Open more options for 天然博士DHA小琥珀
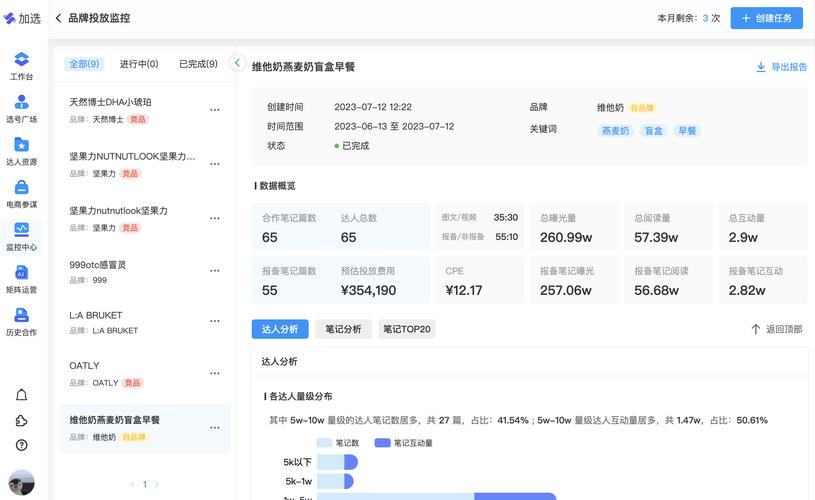815x500 pixels. [x=214, y=110]
